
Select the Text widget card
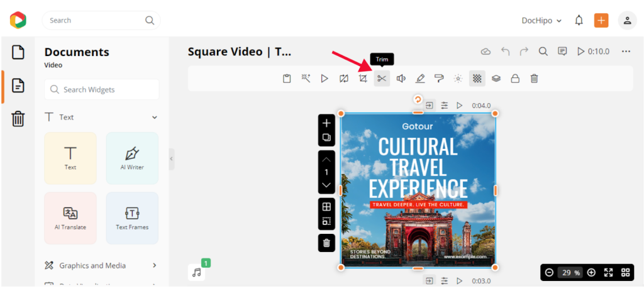pyautogui.click(x=70, y=158)
